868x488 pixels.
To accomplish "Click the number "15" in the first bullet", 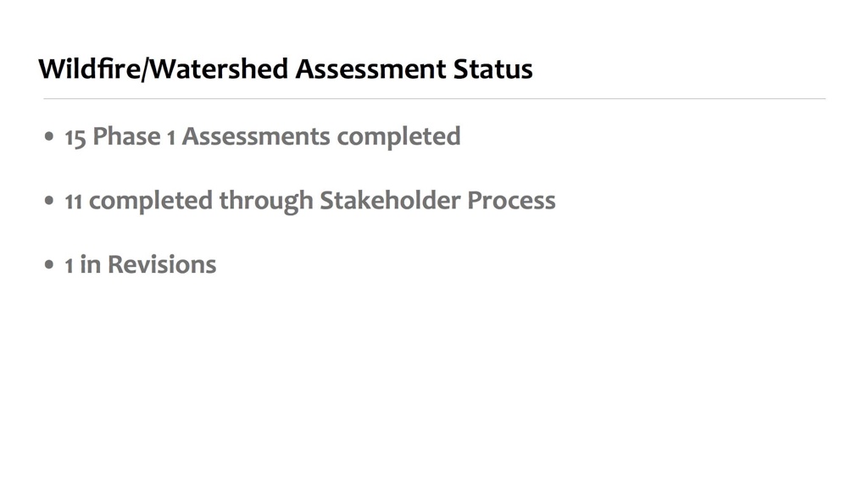I will 75,137.
